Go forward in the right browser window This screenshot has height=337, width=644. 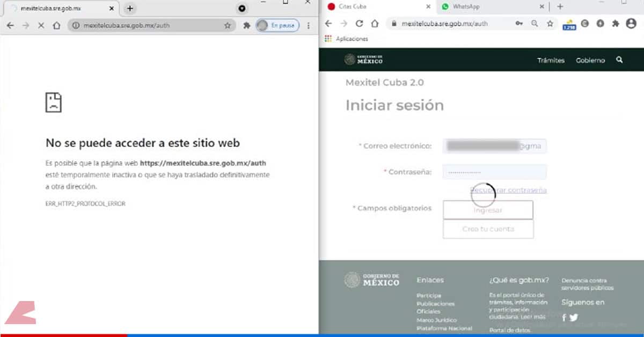(344, 24)
